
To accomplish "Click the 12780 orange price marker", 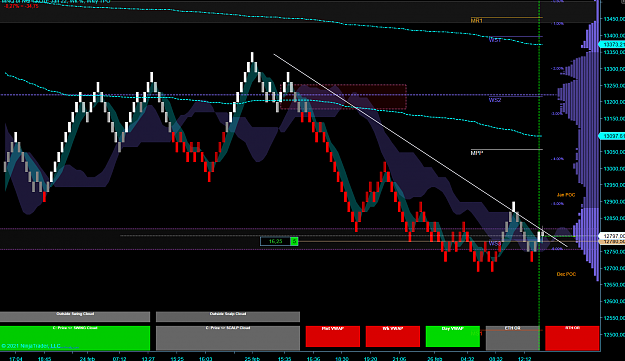I will point(612,242).
